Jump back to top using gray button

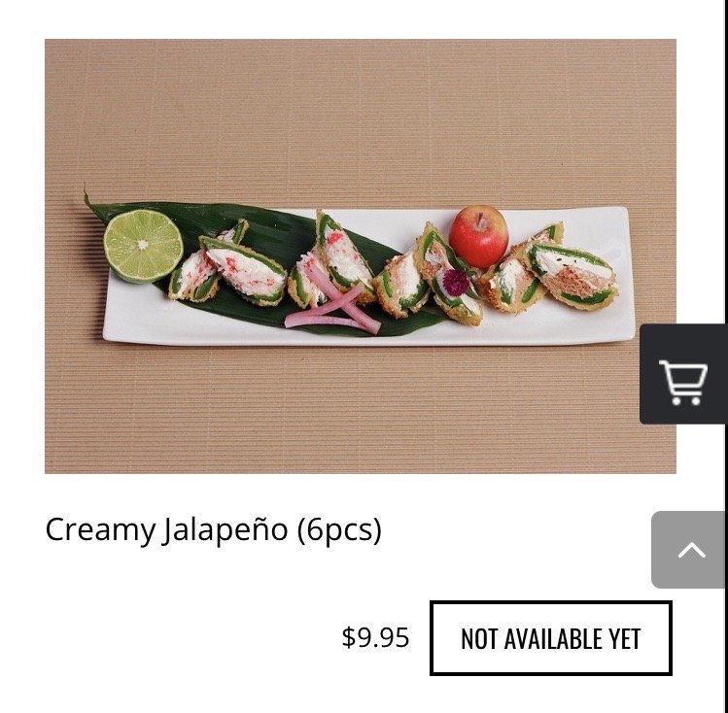(x=689, y=550)
